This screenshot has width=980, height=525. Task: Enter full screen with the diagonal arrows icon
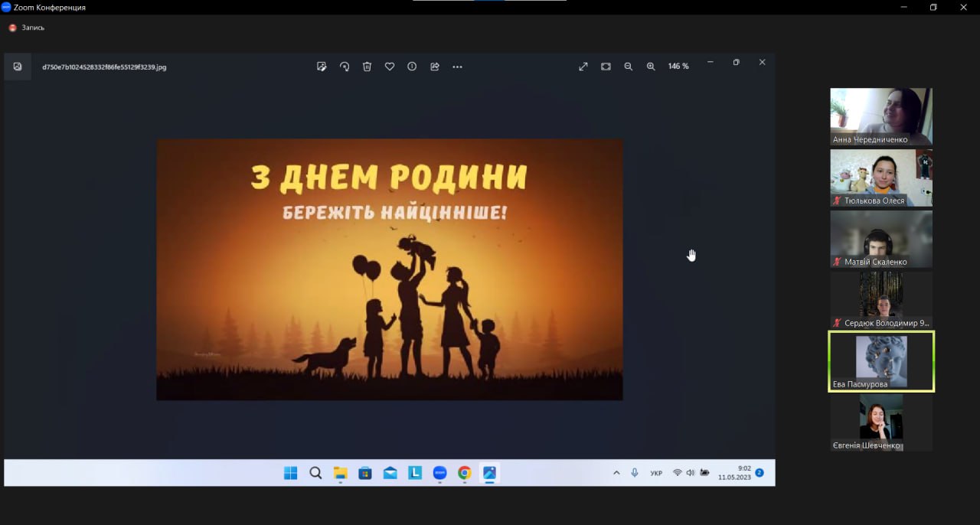click(583, 67)
